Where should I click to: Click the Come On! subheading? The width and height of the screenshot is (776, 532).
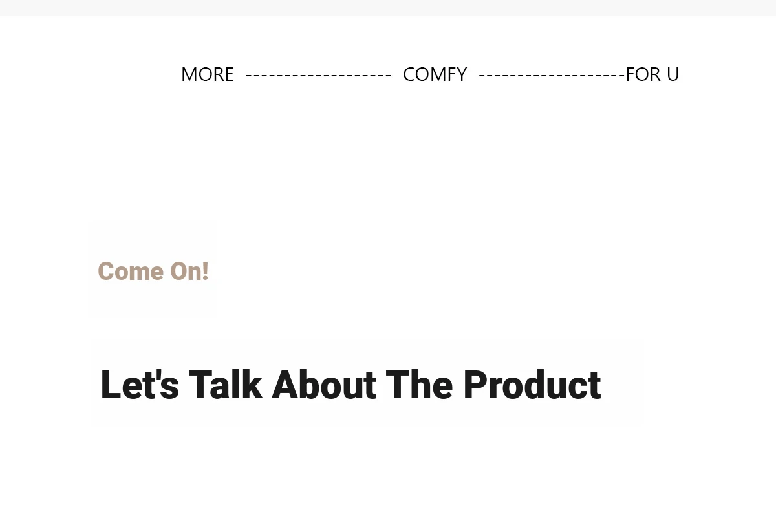point(153,271)
